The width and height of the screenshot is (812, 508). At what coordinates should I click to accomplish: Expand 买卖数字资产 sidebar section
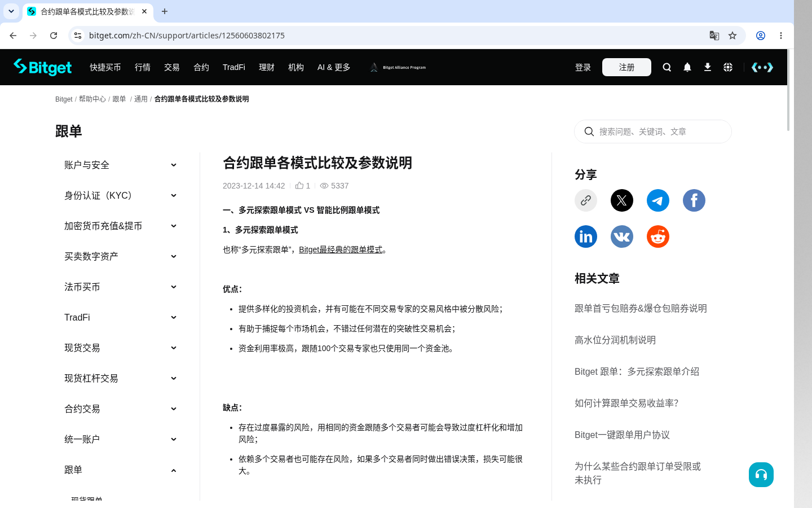(121, 256)
